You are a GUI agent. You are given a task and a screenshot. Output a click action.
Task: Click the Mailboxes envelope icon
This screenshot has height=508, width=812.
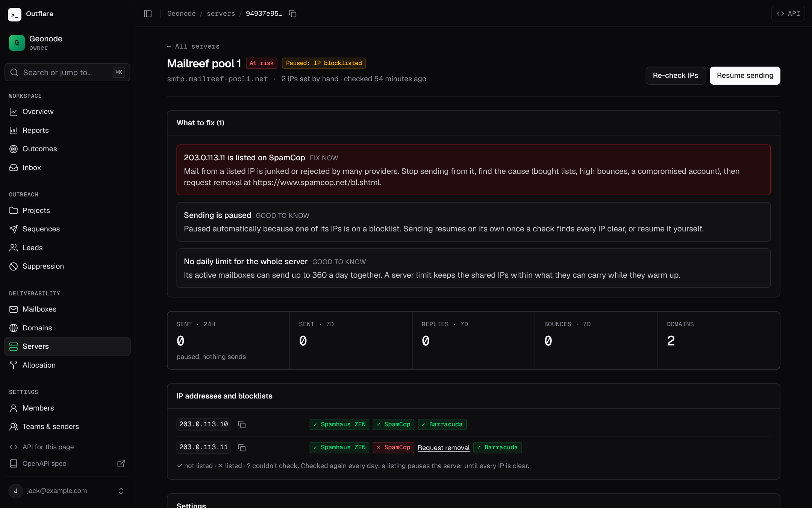coord(14,309)
